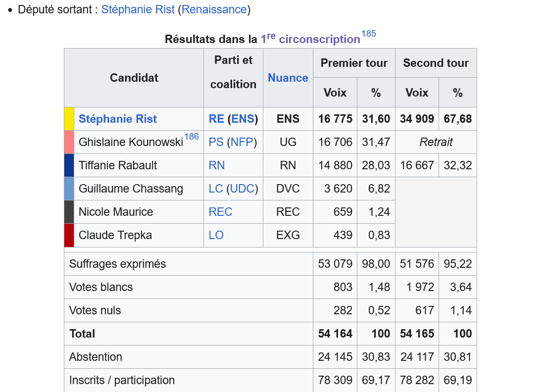The image size is (541, 392).
Task: Visit the LC party link
Action: coord(216,189)
